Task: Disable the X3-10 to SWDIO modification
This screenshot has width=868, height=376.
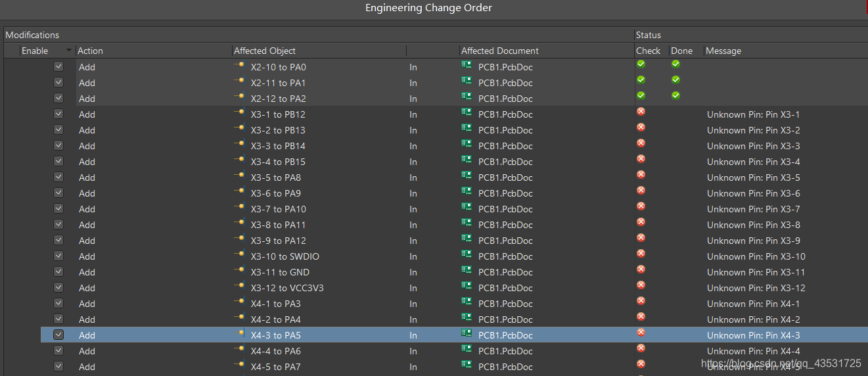Action: [58, 256]
